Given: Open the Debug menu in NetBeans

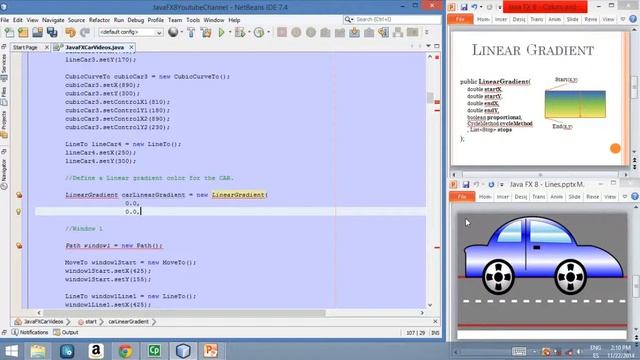Looking at the screenshot, I should pos(136,20).
